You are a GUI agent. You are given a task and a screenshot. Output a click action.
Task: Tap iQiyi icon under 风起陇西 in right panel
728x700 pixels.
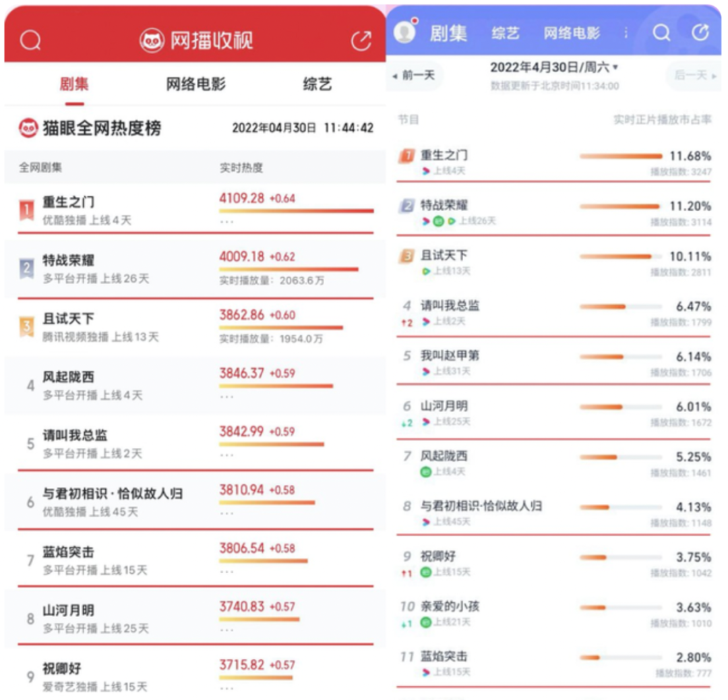pos(426,472)
